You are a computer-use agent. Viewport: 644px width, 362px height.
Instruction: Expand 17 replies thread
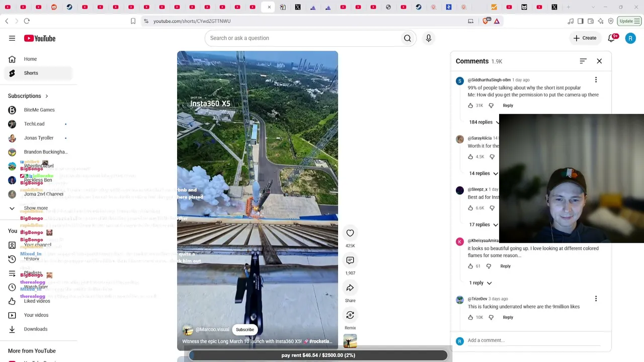pyautogui.click(x=484, y=225)
